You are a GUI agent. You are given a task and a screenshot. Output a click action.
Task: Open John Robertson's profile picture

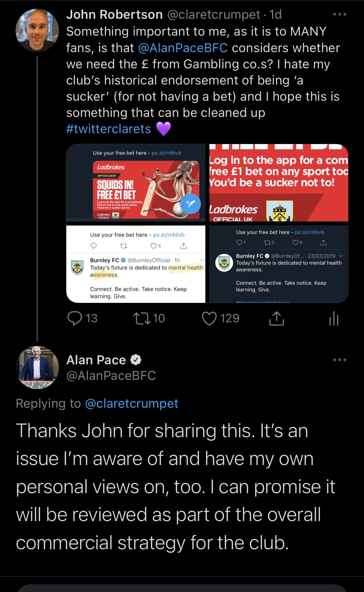pyautogui.click(x=37, y=30)
